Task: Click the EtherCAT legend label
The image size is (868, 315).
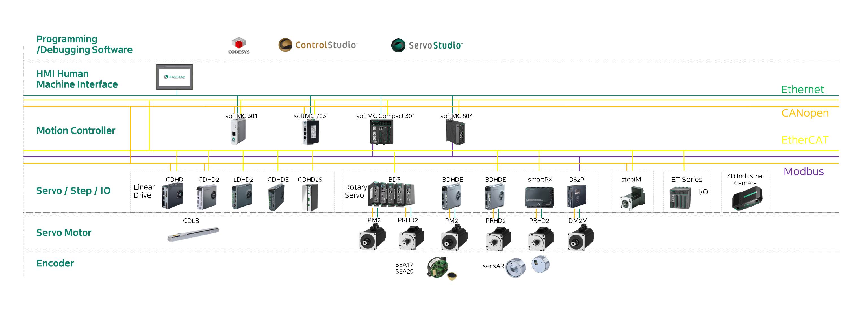Action: coord(805,140)
